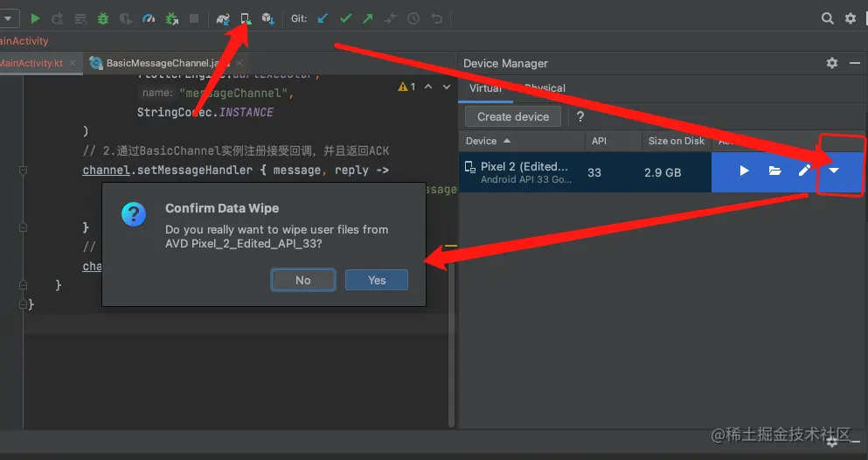
Task: Close the MainActivity.kt tab
Action: click(x=73, y=63)
